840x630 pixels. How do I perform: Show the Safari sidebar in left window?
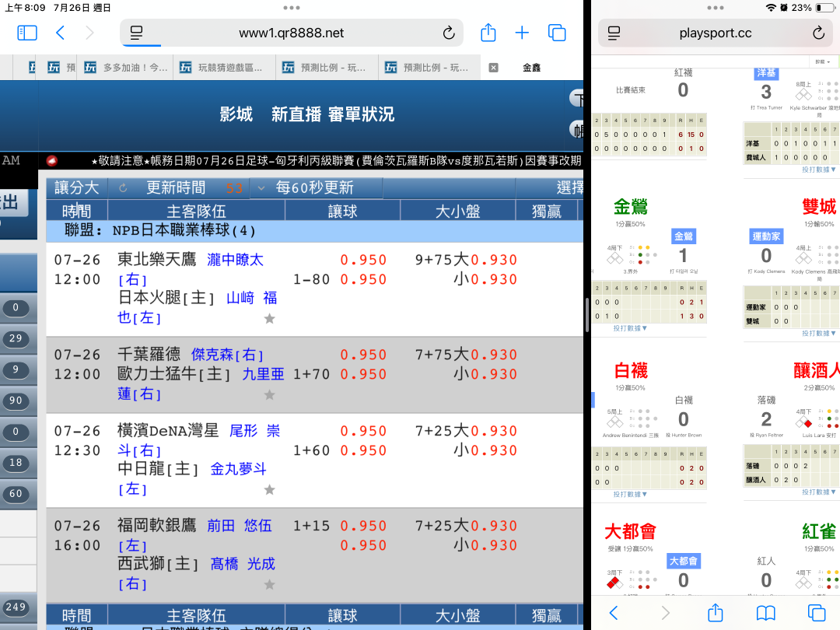27,33
